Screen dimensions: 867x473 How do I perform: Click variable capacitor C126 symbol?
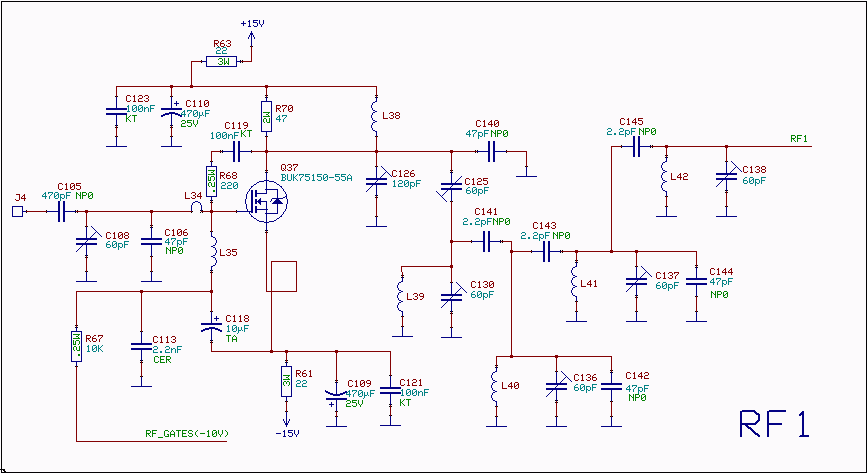coord(377,183)
